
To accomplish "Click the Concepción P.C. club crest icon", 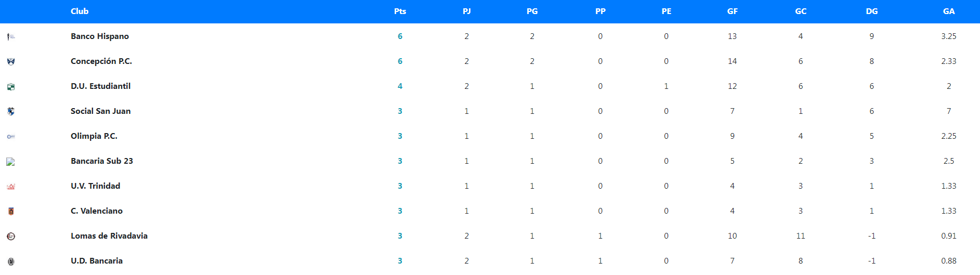I will [x=11, y=62].
